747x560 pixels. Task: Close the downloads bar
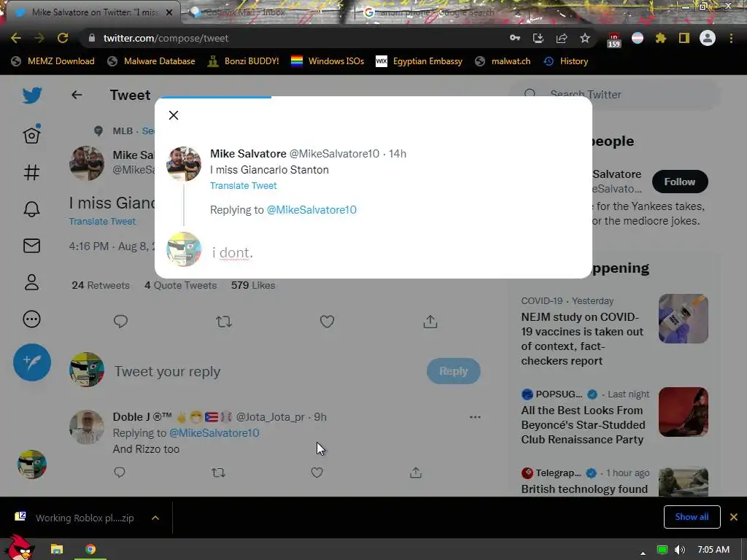point(734,517)
